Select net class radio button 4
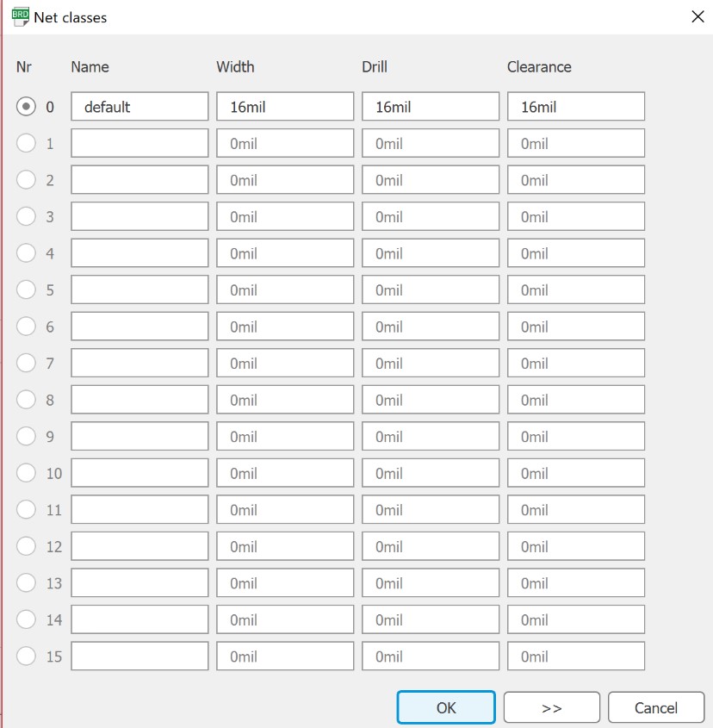The image size is (713, 728). tap(26, 253)
